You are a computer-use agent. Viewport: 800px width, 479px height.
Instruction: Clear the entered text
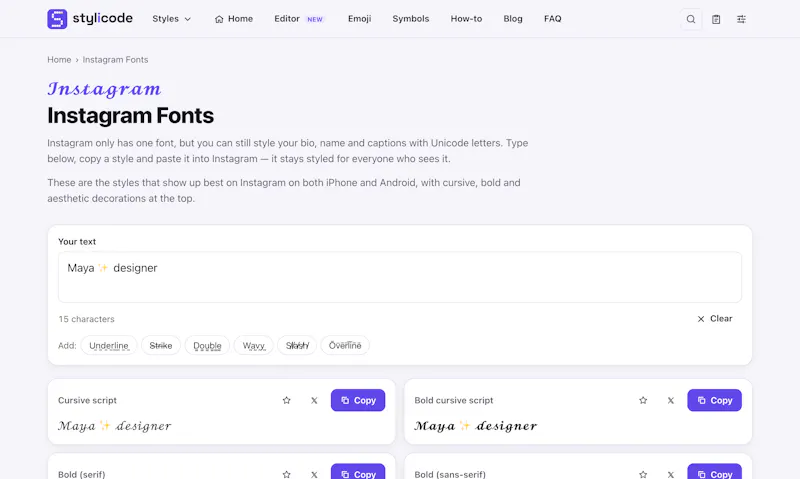click(x=715, y=319)
